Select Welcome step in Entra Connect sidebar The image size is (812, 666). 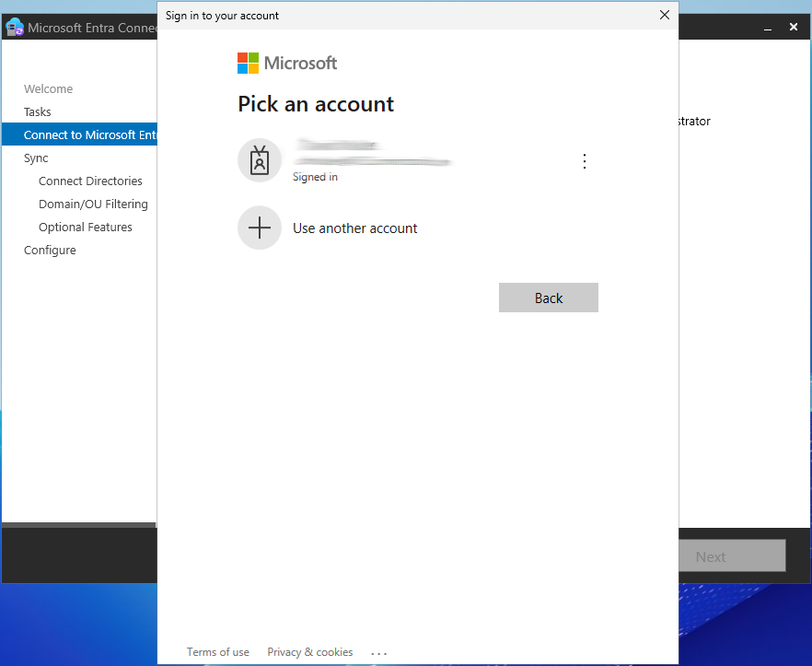tap(48, 88)
